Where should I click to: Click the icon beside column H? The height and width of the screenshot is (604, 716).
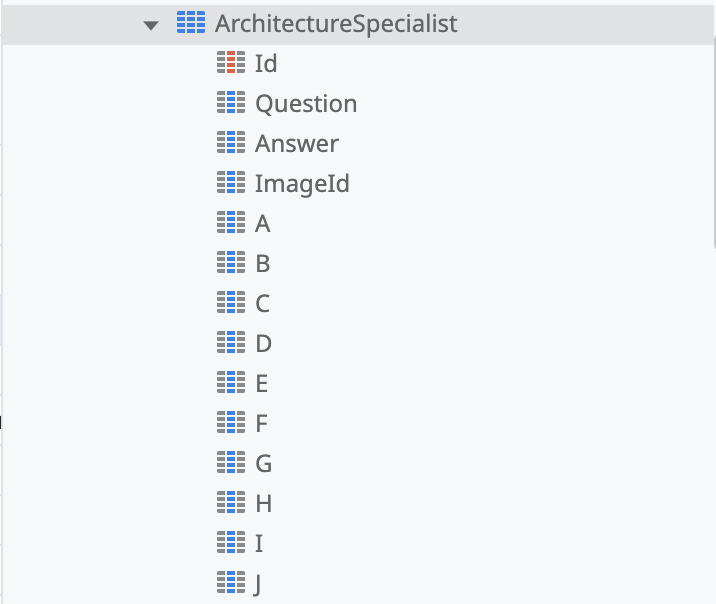(x=231, y=504)
